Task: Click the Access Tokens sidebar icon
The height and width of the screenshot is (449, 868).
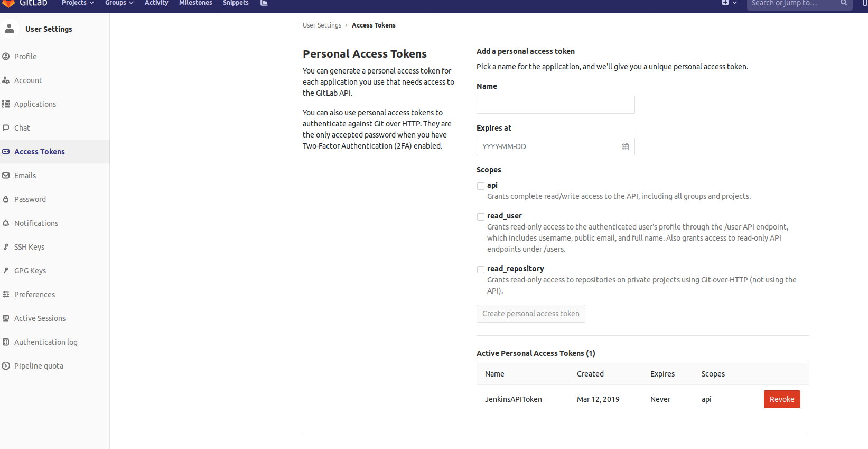Action: 6,152
